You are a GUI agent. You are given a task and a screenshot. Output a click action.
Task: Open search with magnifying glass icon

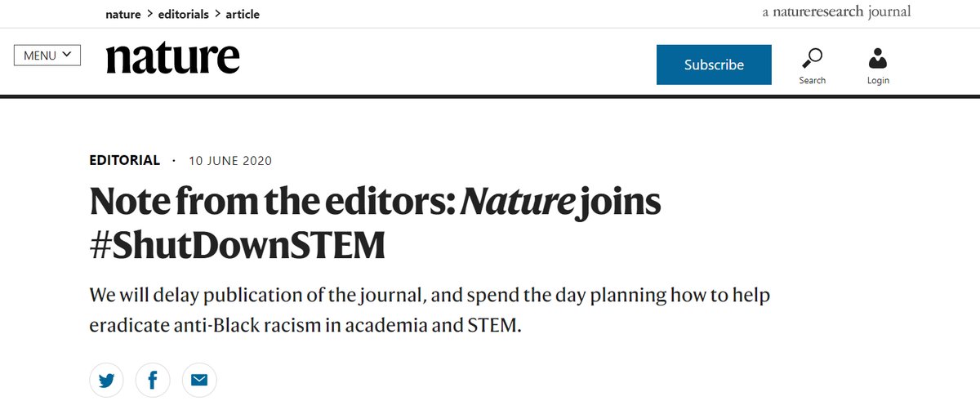tap(812, 58)
